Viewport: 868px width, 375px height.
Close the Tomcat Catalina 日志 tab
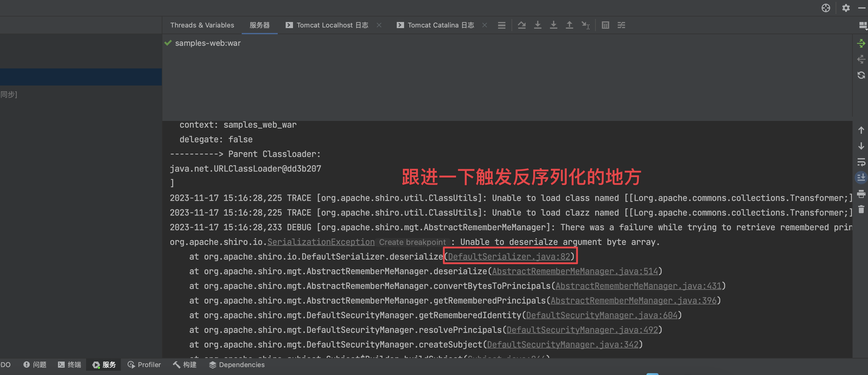coord(485,25)
